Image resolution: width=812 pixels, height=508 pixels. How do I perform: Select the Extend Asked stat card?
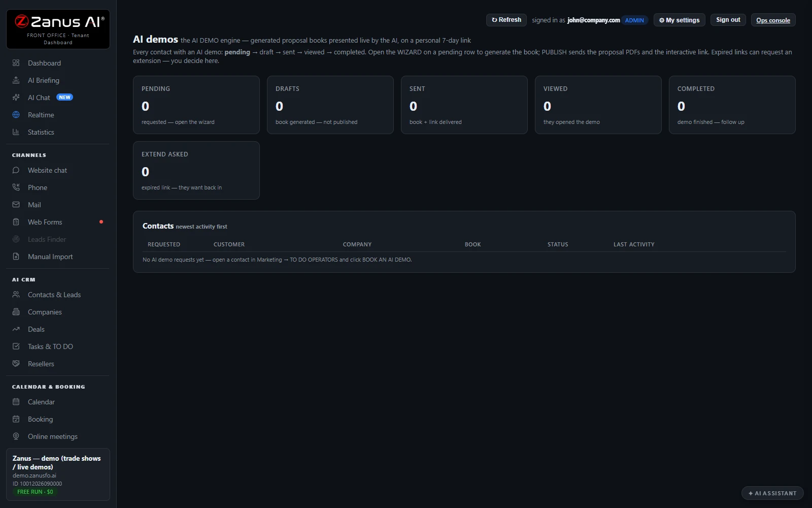[x=196, y=170]
